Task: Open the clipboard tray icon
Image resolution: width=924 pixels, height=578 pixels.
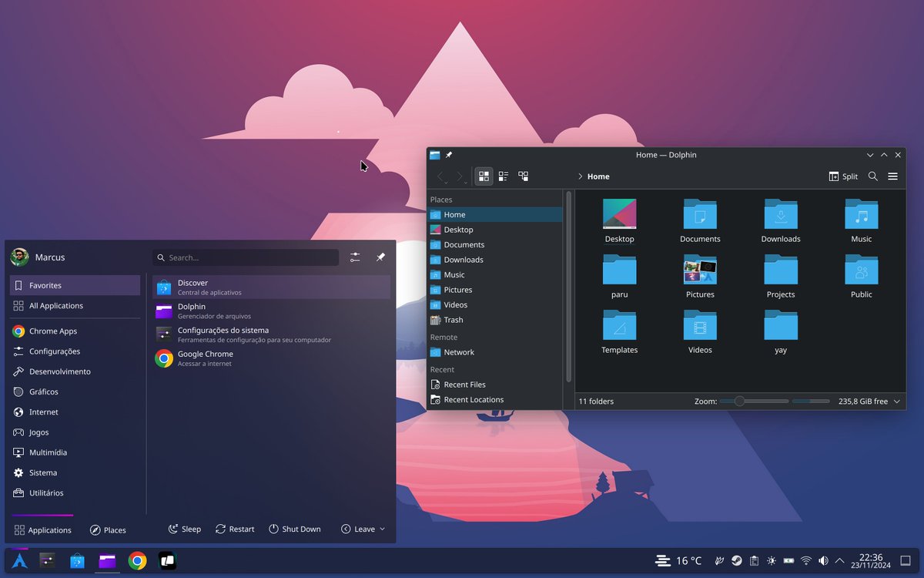Action: pos(755,561)
